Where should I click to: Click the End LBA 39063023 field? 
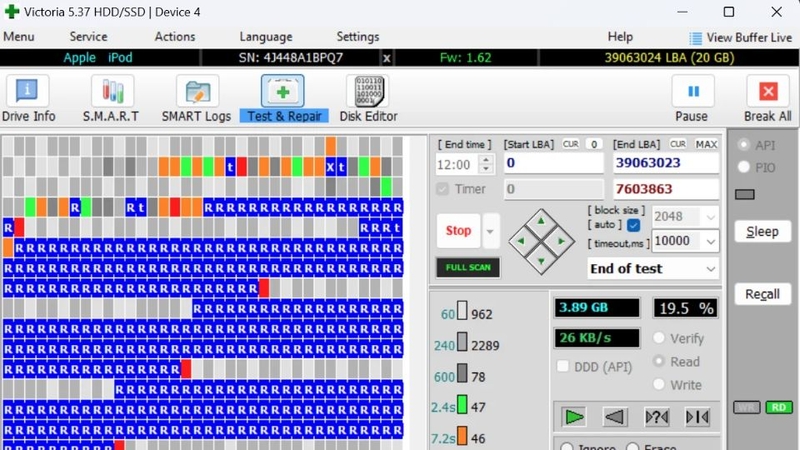pyautogui.click(x=665, y=163)
